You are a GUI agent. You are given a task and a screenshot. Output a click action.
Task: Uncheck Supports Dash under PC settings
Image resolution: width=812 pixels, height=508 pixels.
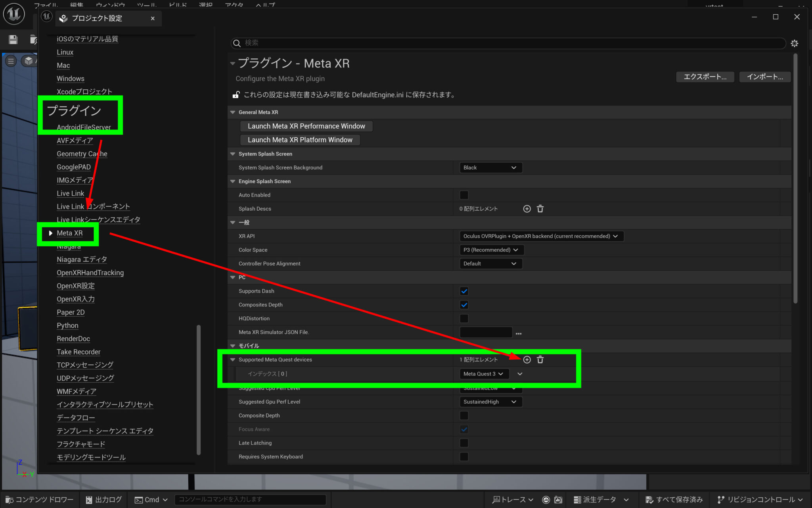(464, 291)
